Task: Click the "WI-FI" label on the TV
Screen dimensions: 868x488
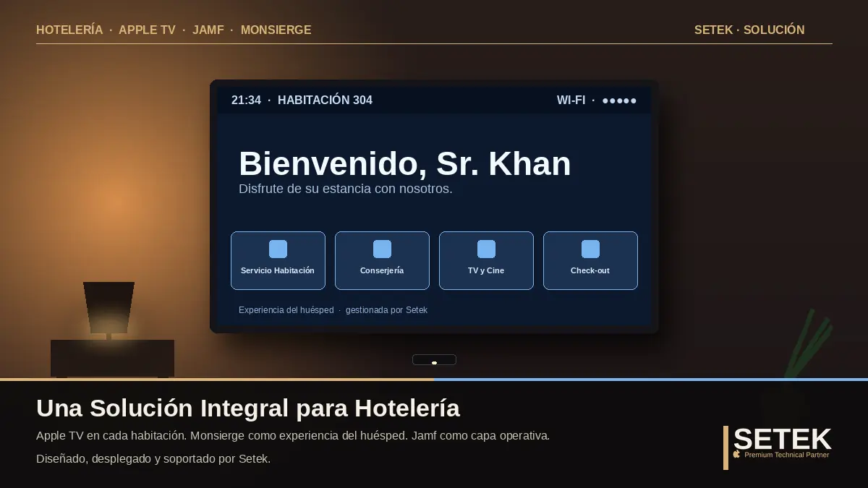Action: pyautogui.click(x=571, y=100)
